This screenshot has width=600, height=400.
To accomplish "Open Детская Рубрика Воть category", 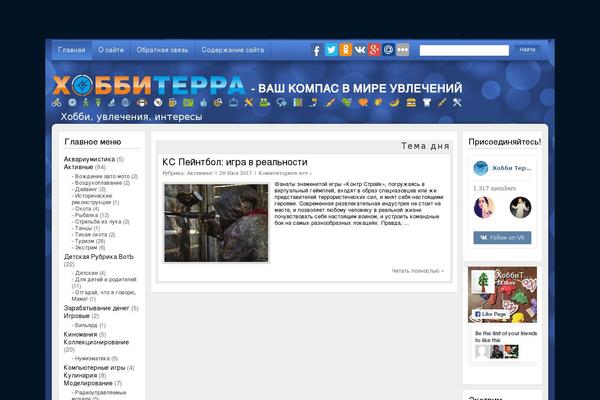I will pos(99,256).
